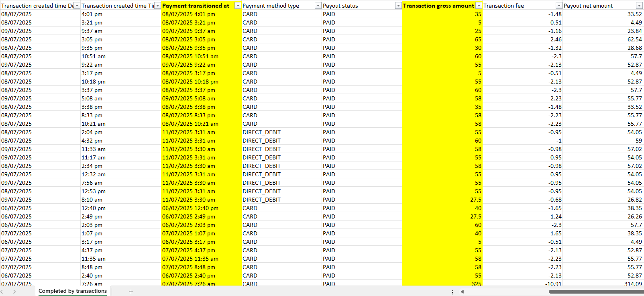Select the Payment transitioned at header cell

201,6
